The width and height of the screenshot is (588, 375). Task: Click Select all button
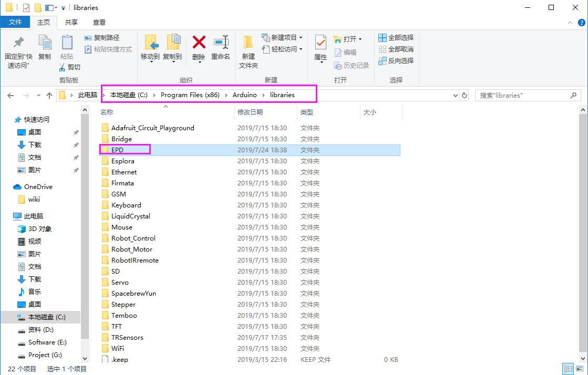click(396, 37)
